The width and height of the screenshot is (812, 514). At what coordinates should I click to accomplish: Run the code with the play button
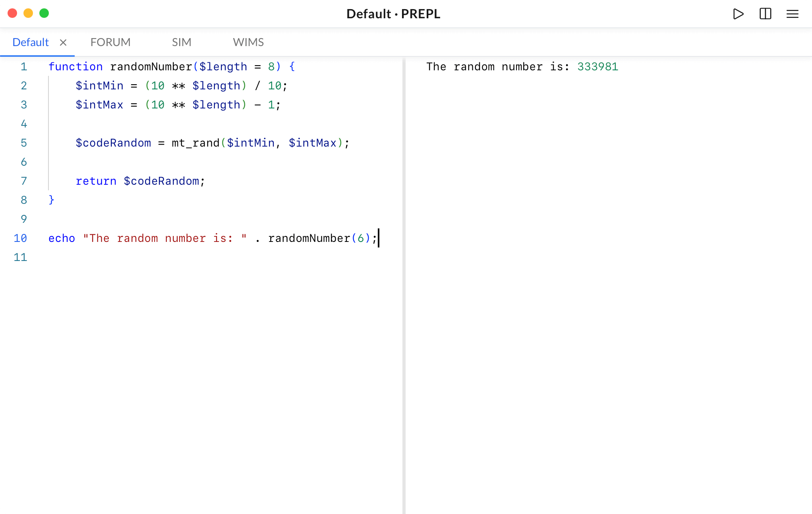click(x=738, y=14)
